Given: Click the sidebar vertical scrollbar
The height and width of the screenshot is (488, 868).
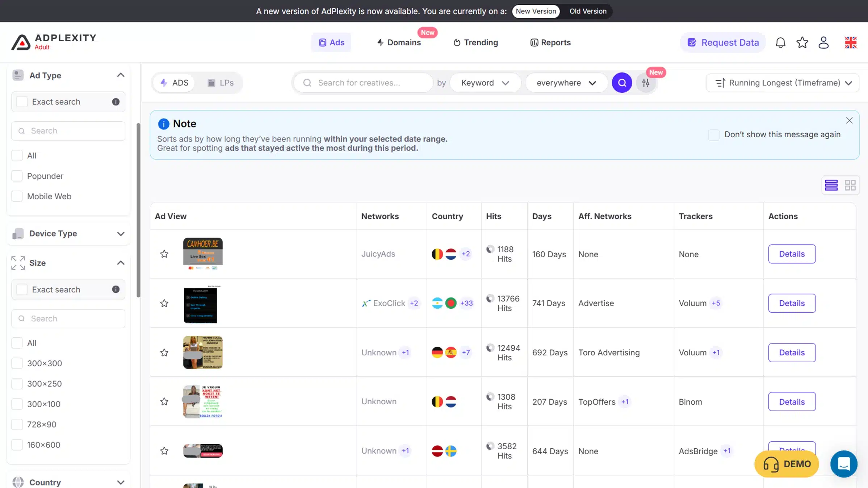Looking at the screenshot, I should (x=138, y=210).
